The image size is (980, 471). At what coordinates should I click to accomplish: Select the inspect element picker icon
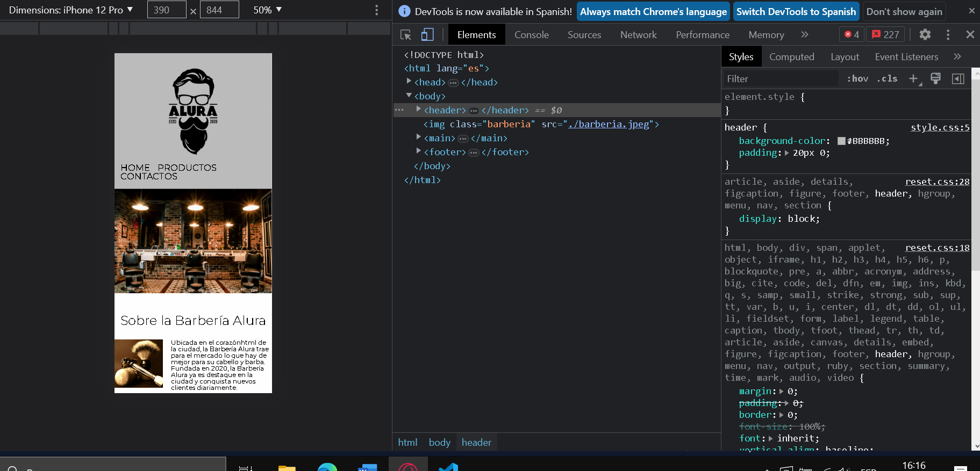[406, 35]
